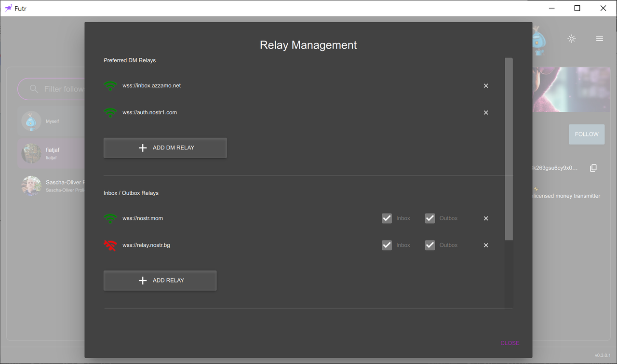Click the ADD DM RELAY button
The height and width of the screenshot is (364, 617).
point(165,148)
